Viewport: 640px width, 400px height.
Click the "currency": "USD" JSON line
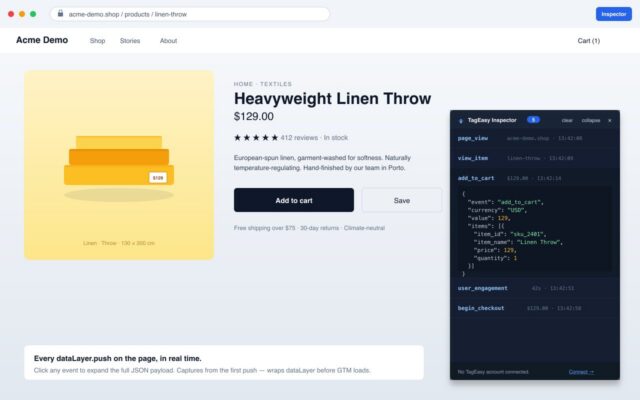pos(497,210)
